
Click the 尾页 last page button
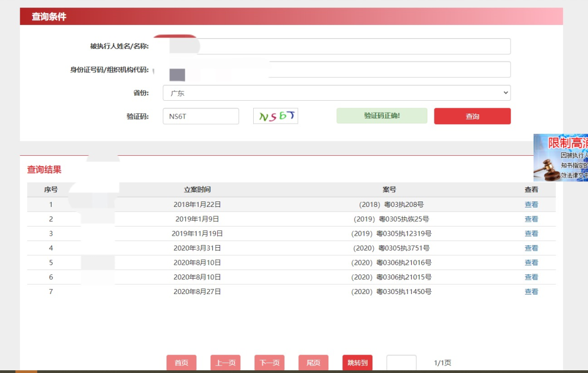pos(313,362)
